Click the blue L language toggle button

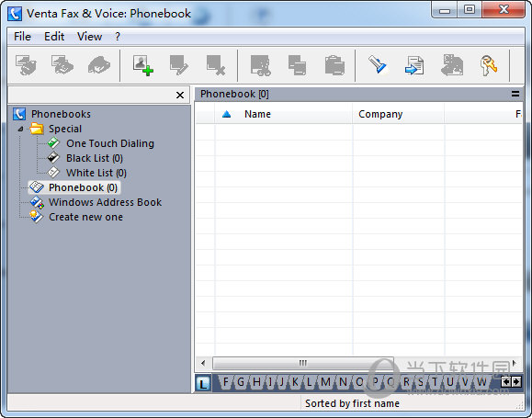pyautogui.click(x=203, y=383)
